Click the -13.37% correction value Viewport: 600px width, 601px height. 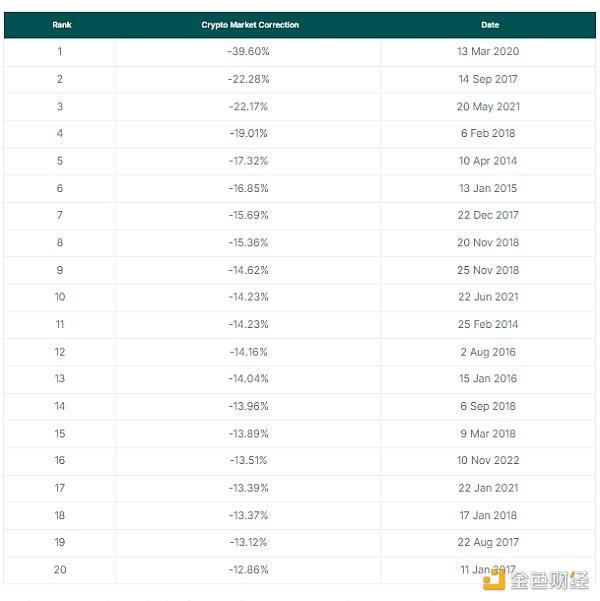pos(248,515)
